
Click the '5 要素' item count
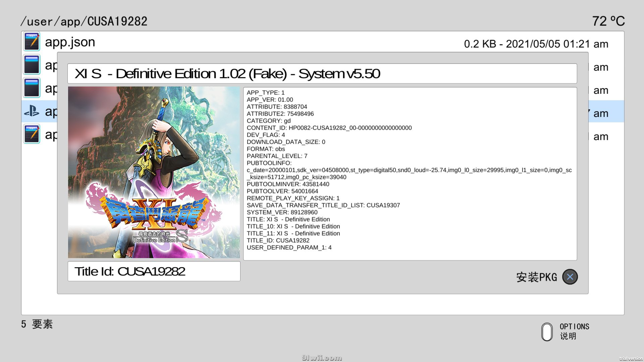(37, 324)
